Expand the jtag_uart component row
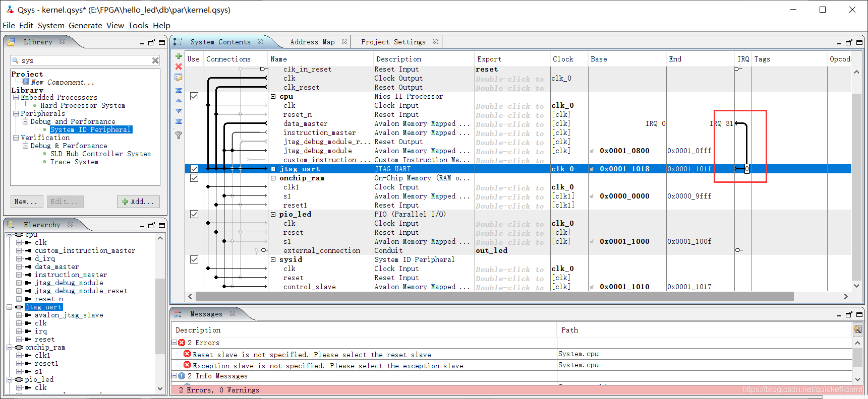Viewport: 868px width, 399px height. [273, 169]
